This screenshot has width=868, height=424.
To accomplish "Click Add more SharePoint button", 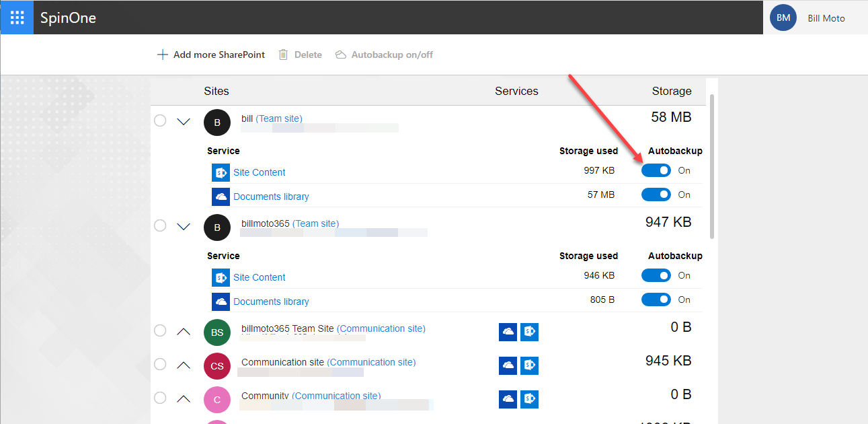I will (211, 55).
